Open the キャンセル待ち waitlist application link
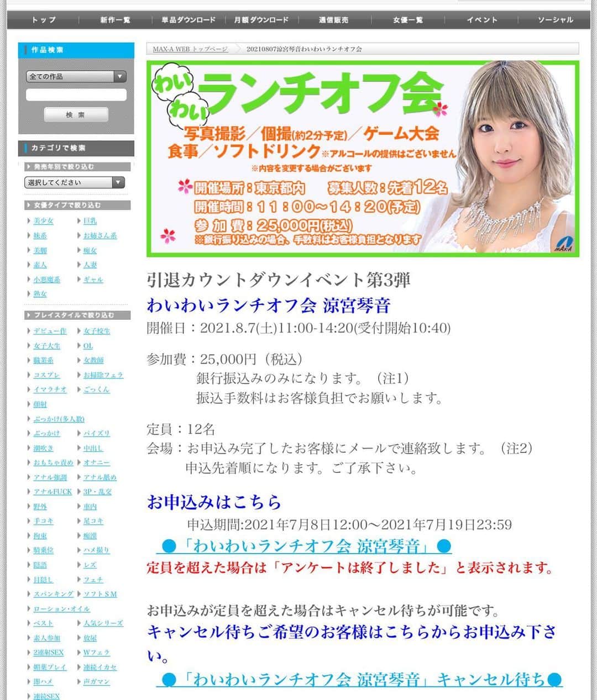Screen dimensions: 597x700 coord(359,679)
